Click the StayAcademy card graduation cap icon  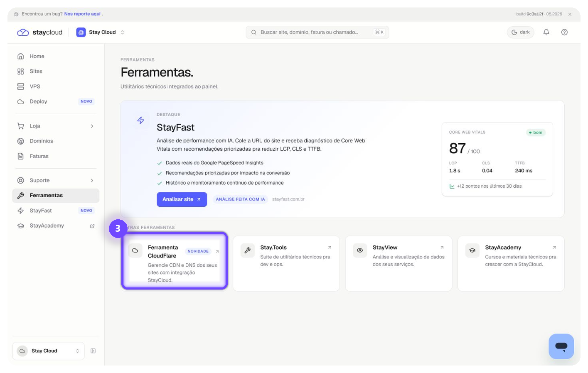pyautogui.click(x=472, y=250)
